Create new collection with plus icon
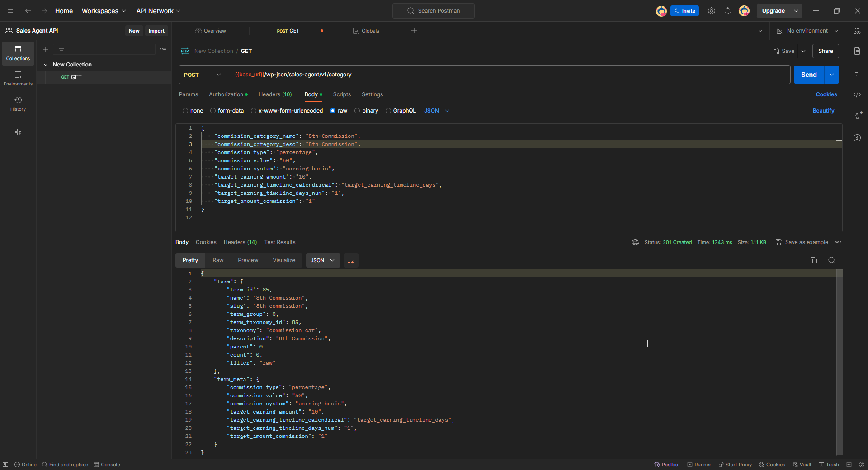868x470 pixels. click(x=46, y=49)
